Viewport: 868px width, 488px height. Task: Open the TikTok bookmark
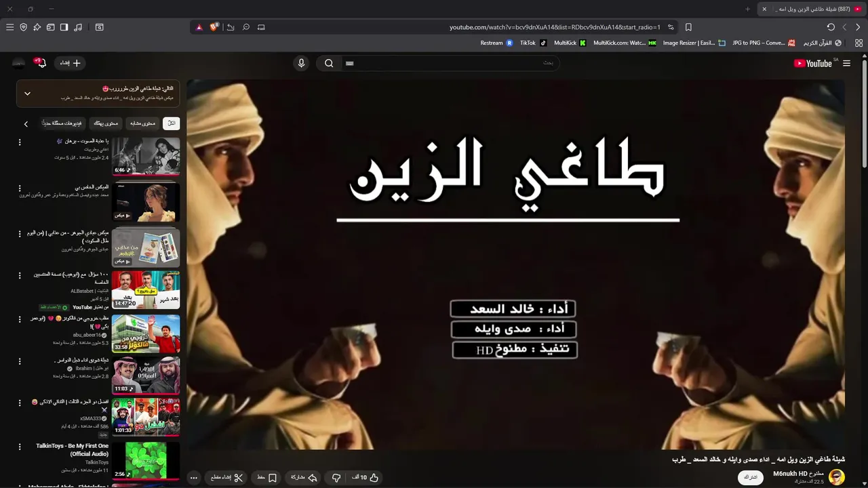(x=533, y=43)
